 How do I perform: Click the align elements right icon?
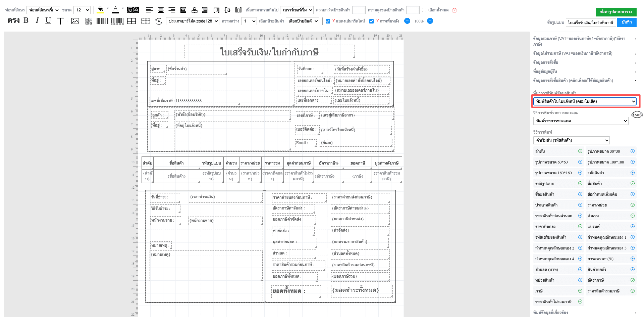coord(205,10)
